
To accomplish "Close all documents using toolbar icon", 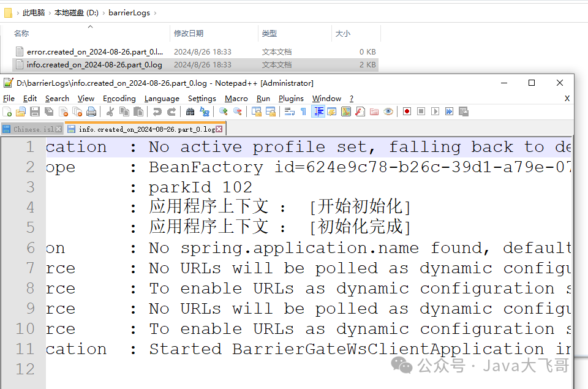I will (x=77, y=111).
